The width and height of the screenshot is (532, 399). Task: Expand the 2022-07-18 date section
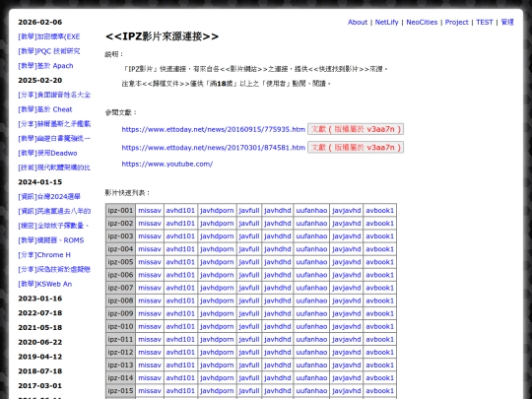[x=40, y=313]
